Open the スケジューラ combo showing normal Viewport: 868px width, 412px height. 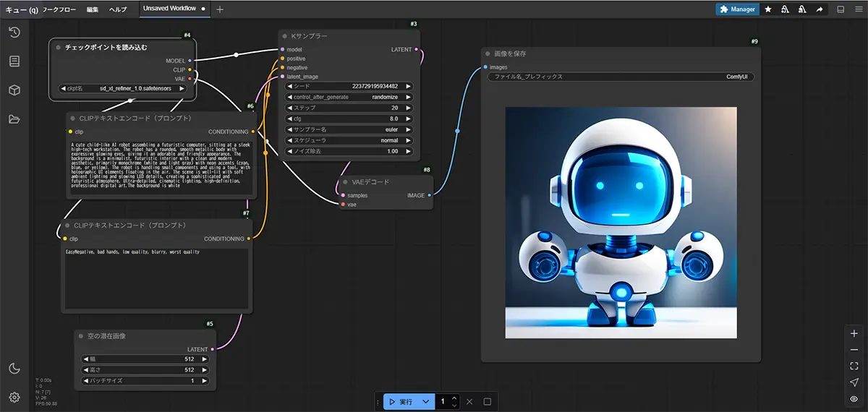[350, 140]
